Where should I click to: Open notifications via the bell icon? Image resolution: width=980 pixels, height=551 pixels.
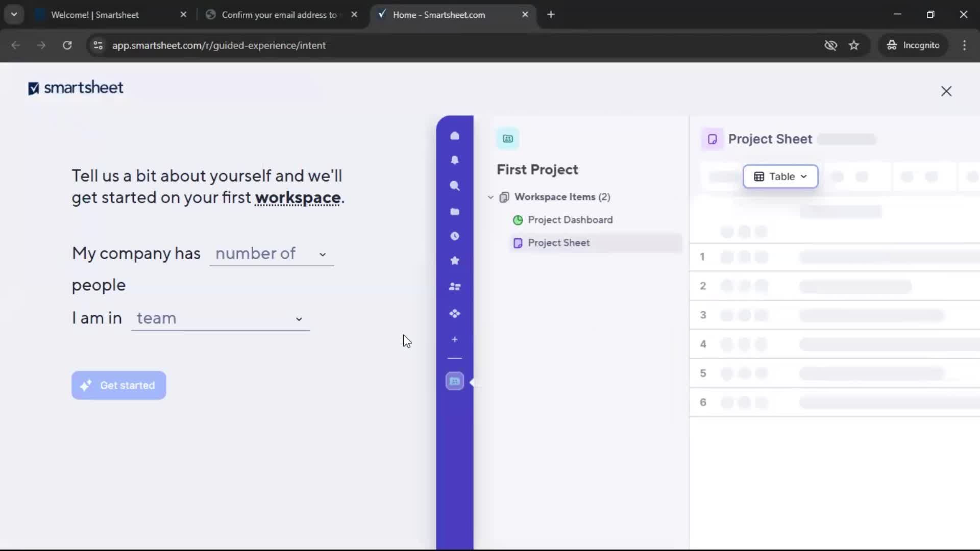point(455,160)
